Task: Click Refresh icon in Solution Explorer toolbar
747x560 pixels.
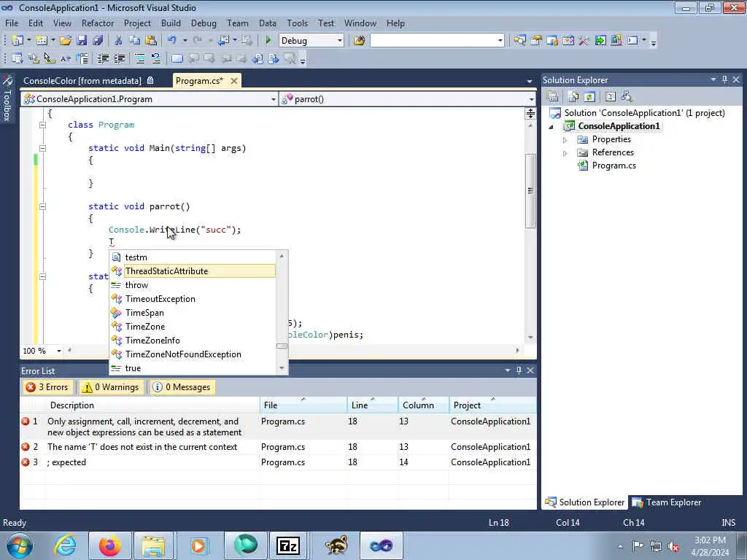Action: click(x=589, y=97)
